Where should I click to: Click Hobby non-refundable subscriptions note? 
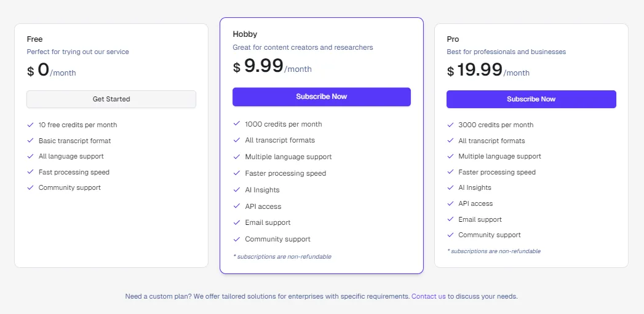click(x=282, y=256)
